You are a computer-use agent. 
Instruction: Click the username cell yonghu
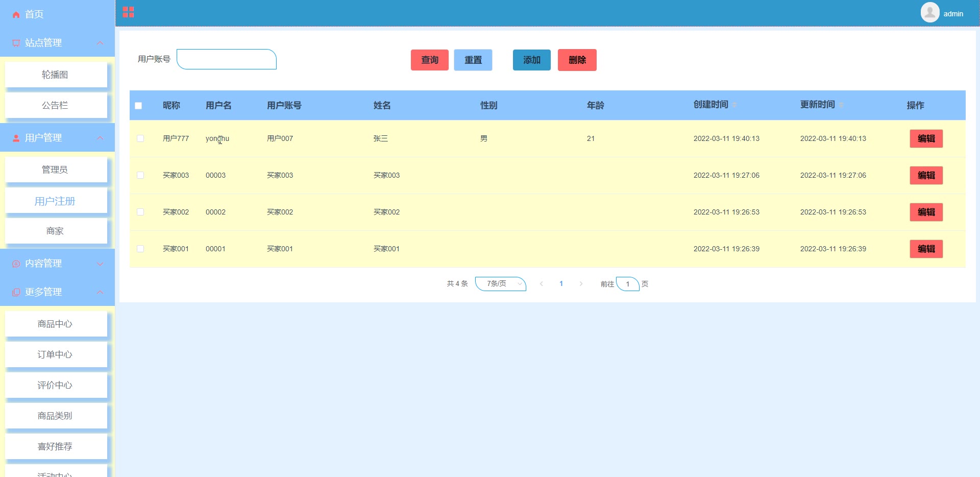coord(217,138)
